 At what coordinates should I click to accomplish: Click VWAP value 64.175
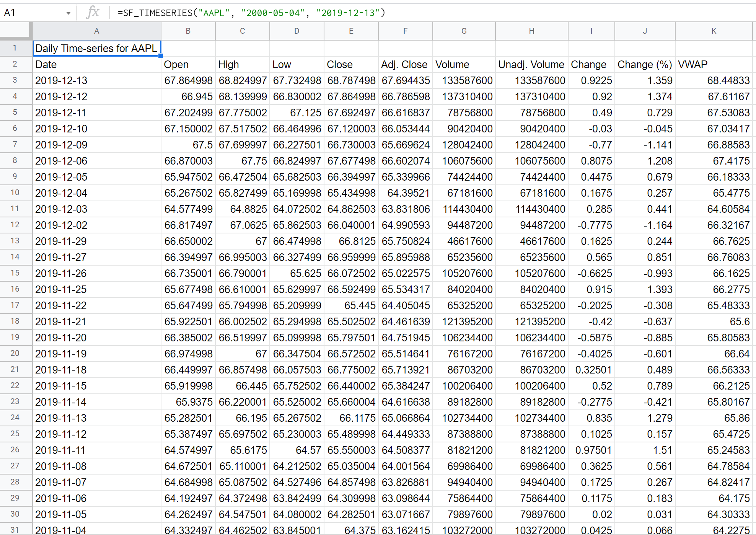point(714,499)
